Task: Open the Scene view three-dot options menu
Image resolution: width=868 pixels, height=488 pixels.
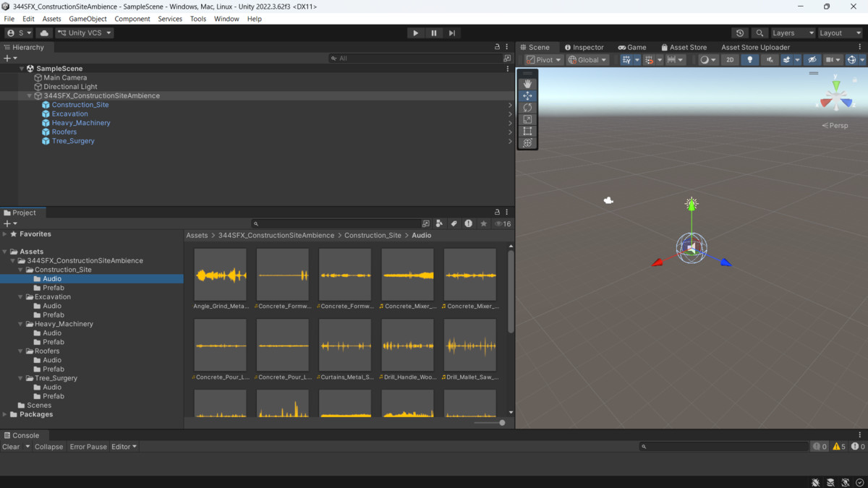Action: pos(860,47)
